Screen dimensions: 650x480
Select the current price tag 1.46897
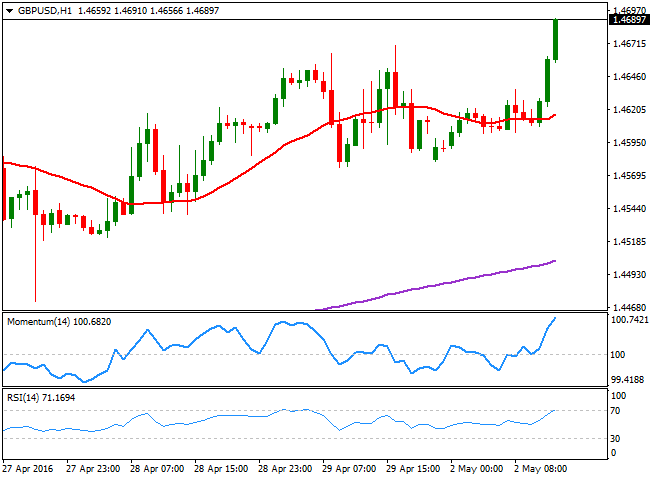point(629,19)
